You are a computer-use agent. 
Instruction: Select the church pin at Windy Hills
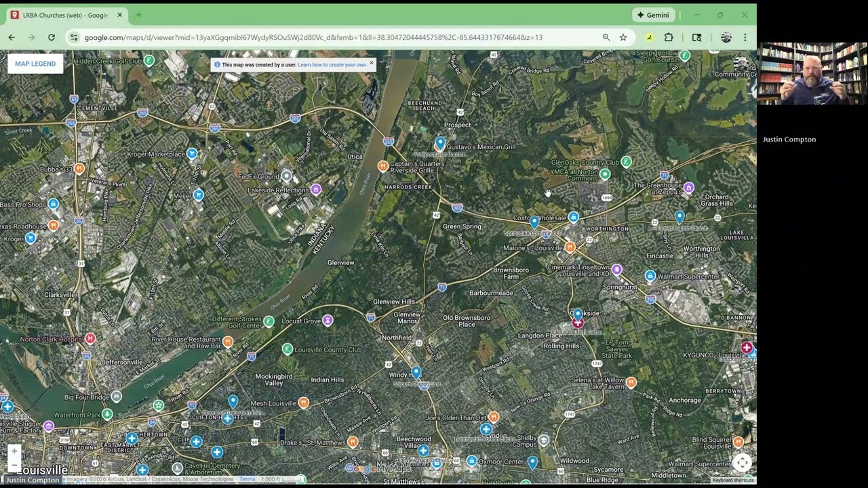point(416,373)
